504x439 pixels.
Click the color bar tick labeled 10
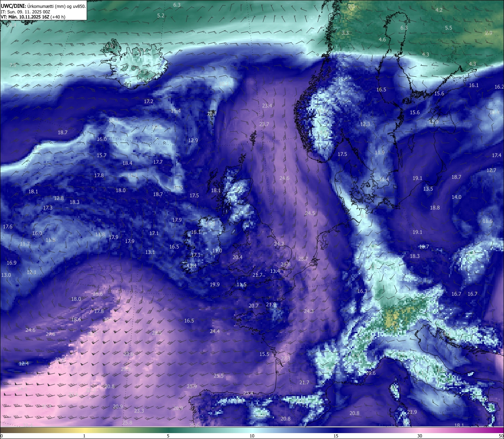click(x=252, y=436)
